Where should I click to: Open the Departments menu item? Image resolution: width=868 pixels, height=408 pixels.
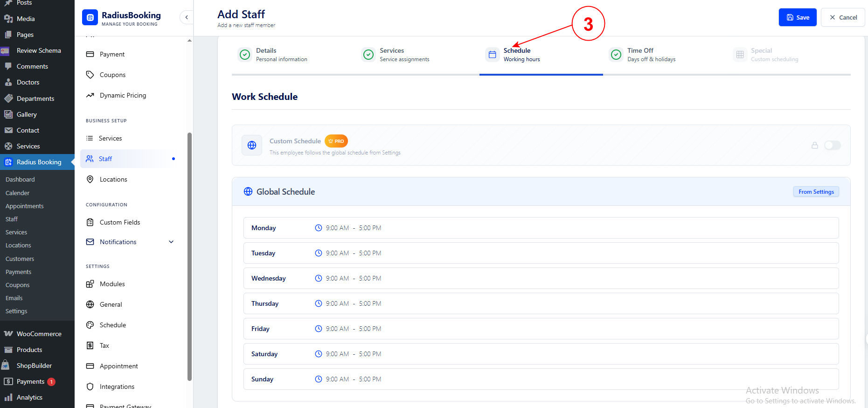coord(37,98)
